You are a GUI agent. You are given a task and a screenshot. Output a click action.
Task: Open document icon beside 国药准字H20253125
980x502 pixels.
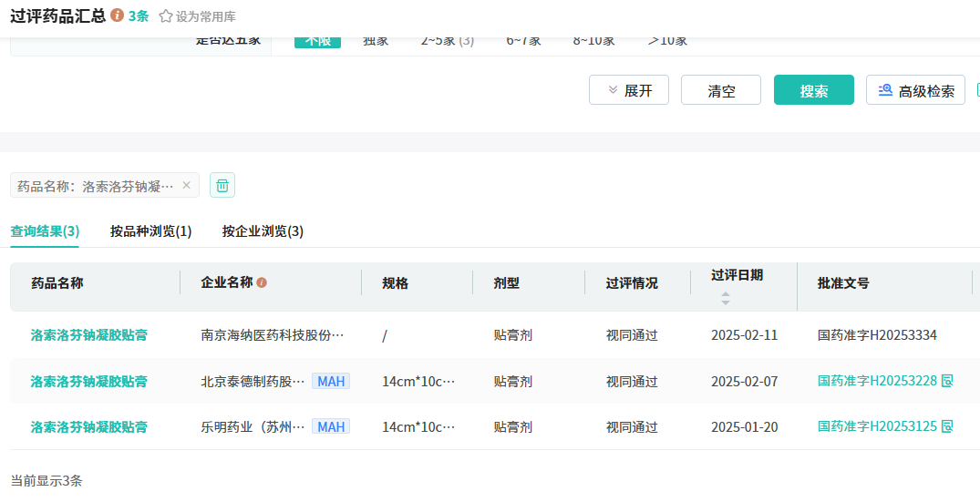[x=947, y=426]
